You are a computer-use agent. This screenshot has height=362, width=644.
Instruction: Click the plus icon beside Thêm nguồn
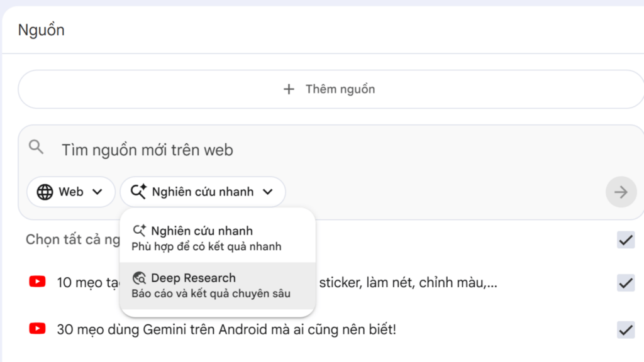click(x=289, y=89)
